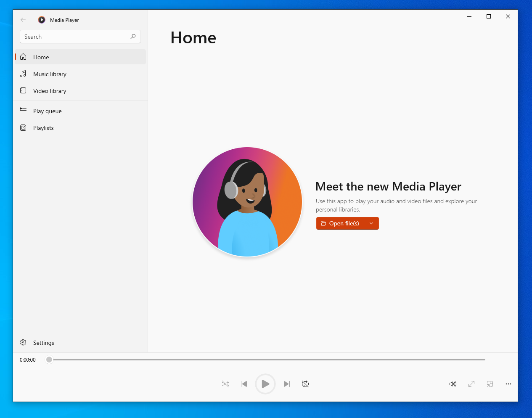Image resolution: width=532 pixels, height=418 pixels.
Task: Open the more options ellipsis menu
Action: 508,384
